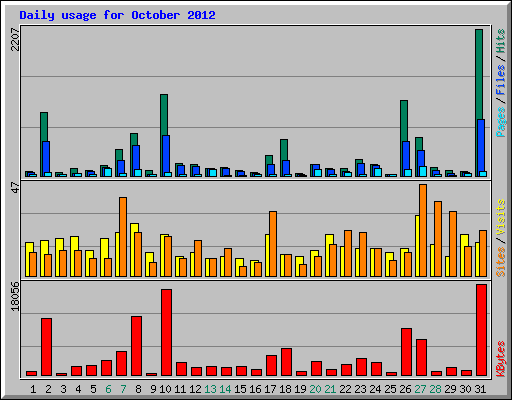Click the orange visits bar for day 17
This screenshot has height=400, width=512.
(x=273, y=244)
